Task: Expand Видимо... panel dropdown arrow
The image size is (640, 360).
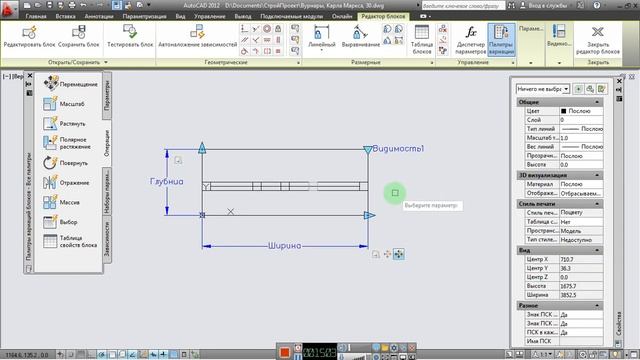Action: 559,63
